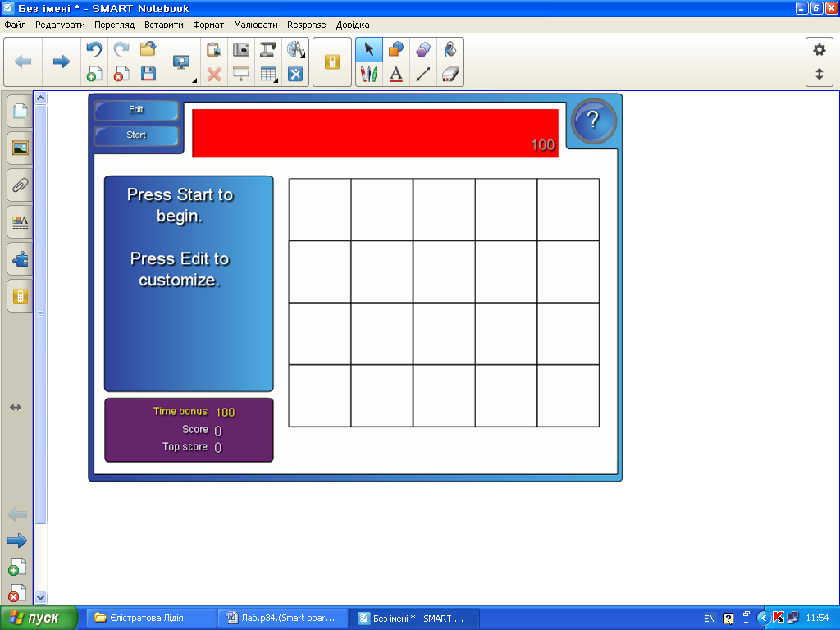The image size is (840, 630).
Task: Open the Файл menu
Action: point(15,25)
